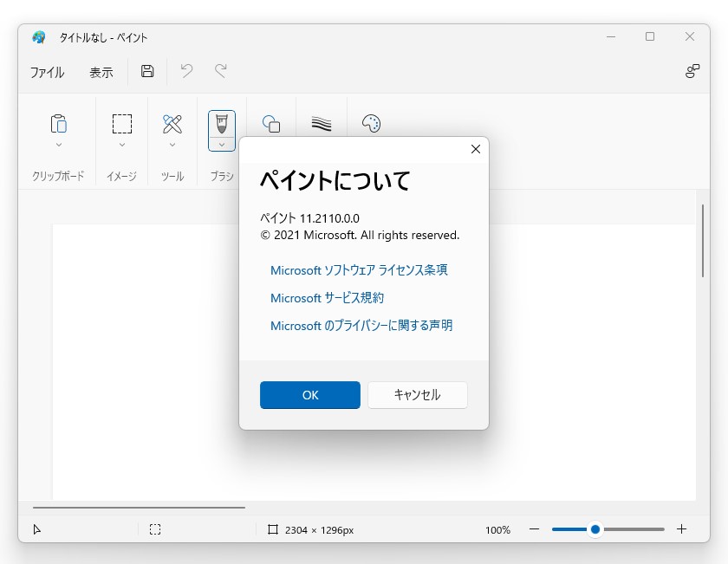Image resolution: width=728 pixels, height=564 pixels.
Task: Click the Redo arrow icon
Action: pyautogui.click(x=220, y=72)
